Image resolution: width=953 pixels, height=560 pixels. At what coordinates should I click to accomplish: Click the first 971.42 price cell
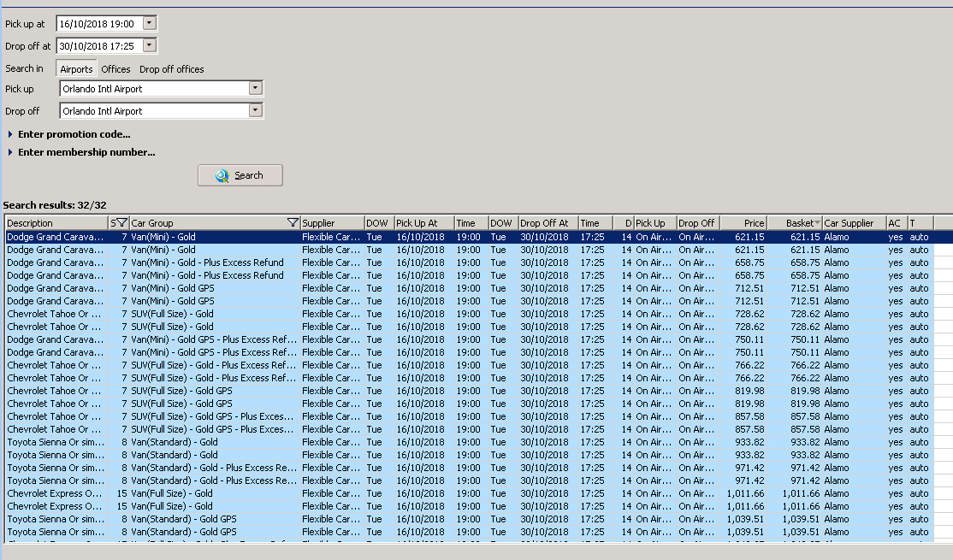(743, 468)
